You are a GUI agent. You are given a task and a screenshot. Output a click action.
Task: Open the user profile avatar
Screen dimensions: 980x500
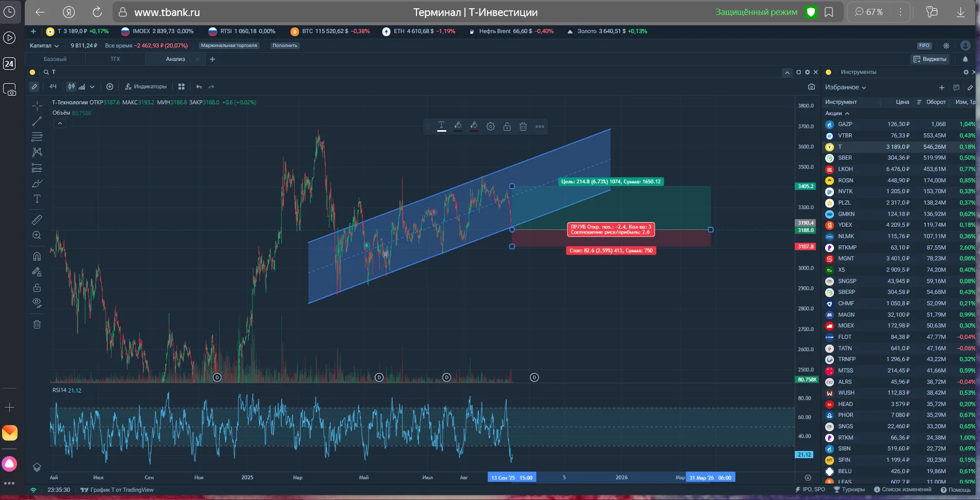(966, 45)
